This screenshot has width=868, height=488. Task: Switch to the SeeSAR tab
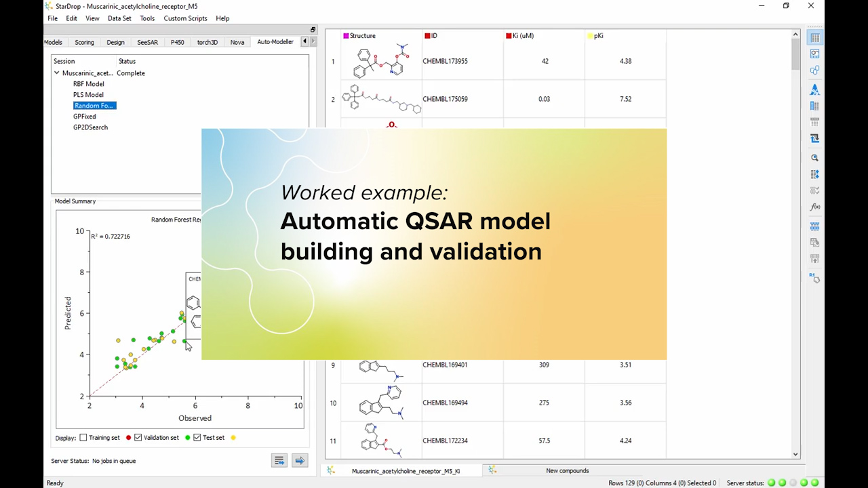point(148,42)
